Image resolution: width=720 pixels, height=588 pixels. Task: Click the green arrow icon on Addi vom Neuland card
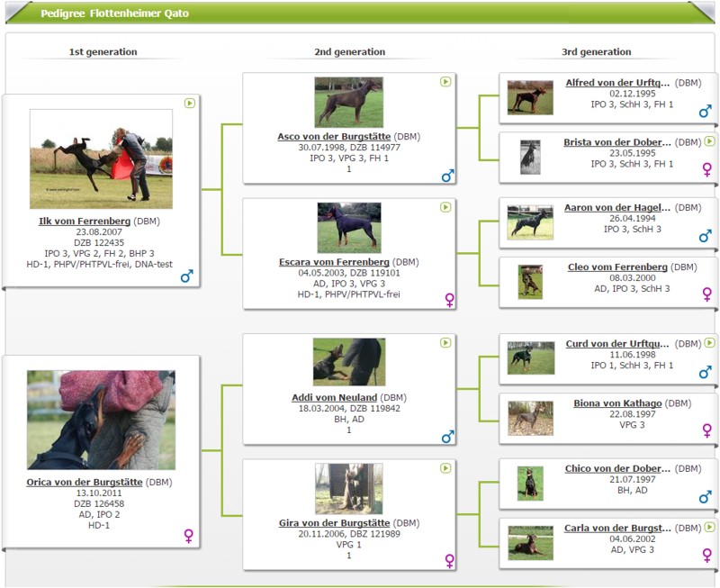[445, 343]
